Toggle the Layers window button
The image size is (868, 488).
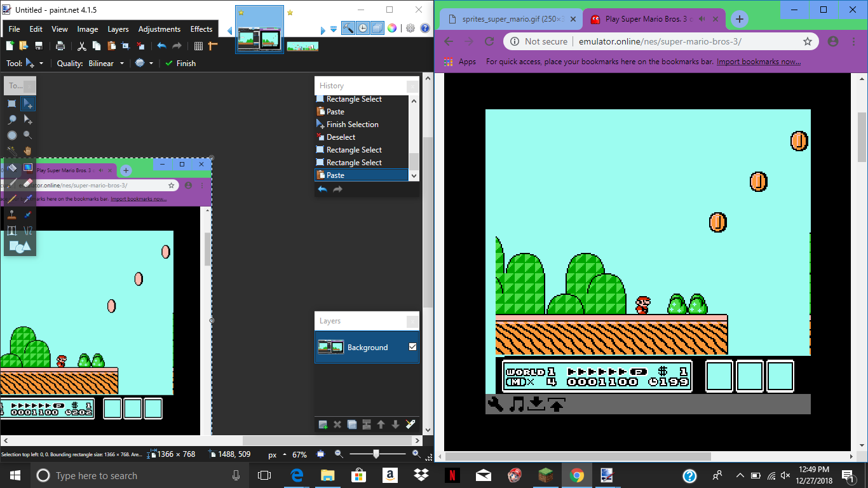click(377, 28)
